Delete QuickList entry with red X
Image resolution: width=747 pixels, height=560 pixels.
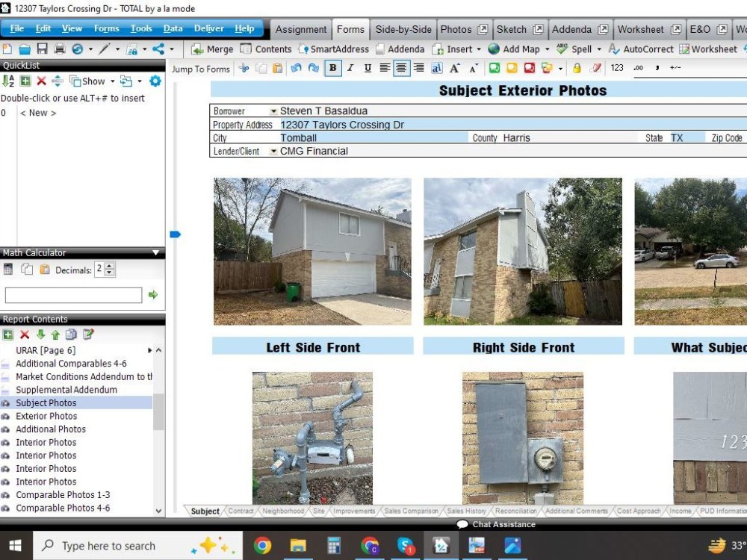pos(41,81)
